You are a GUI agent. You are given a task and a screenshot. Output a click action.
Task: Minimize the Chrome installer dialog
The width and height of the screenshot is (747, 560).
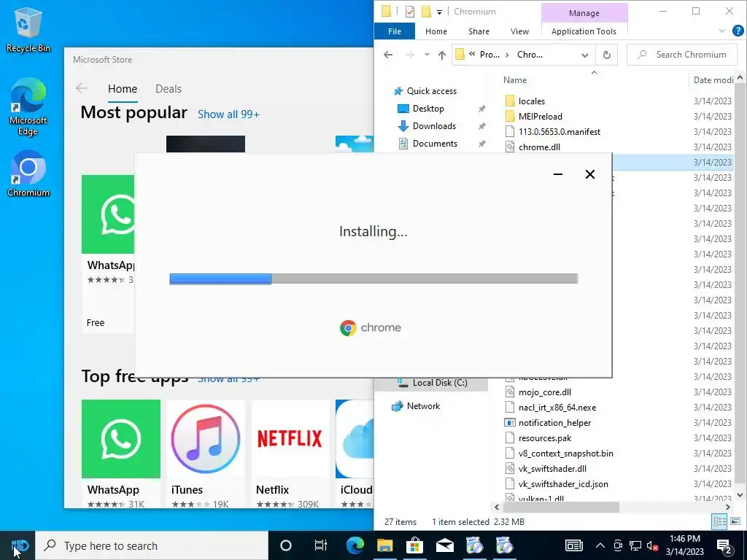[558, 174]
